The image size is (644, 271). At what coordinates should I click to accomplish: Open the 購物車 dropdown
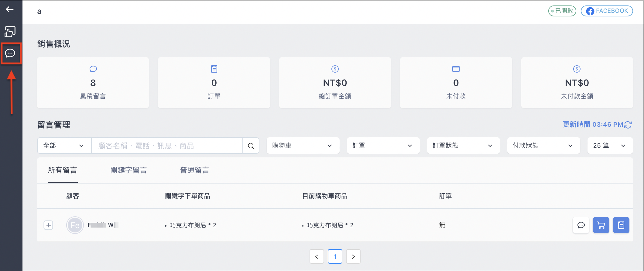[303, 146]
